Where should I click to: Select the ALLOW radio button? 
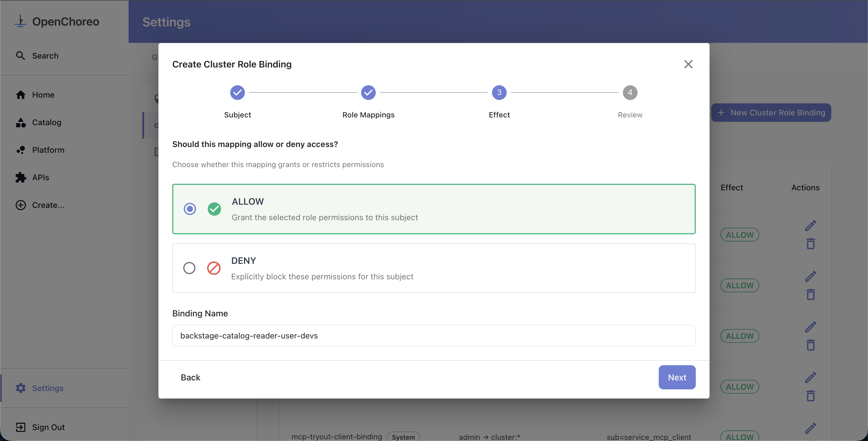(x=190, y=209)
